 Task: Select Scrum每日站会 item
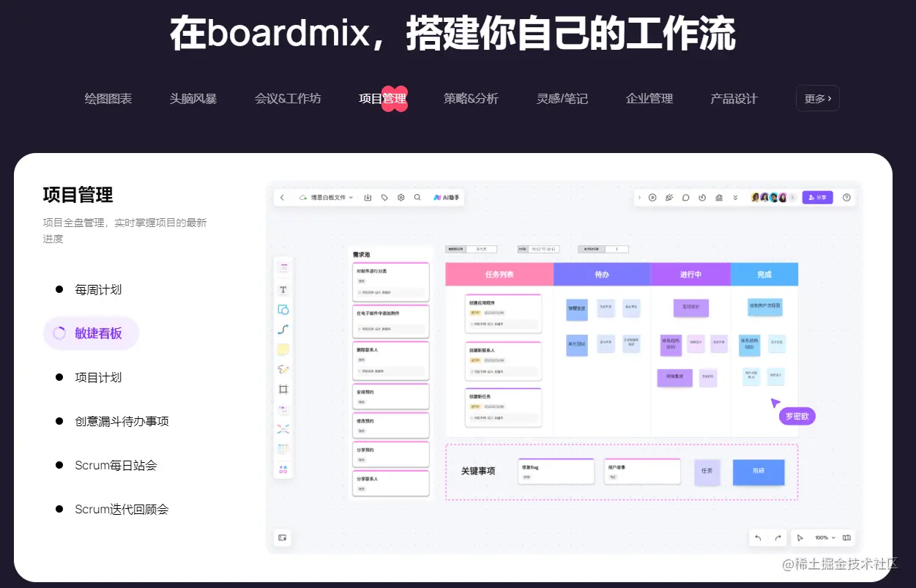[116, 465]
